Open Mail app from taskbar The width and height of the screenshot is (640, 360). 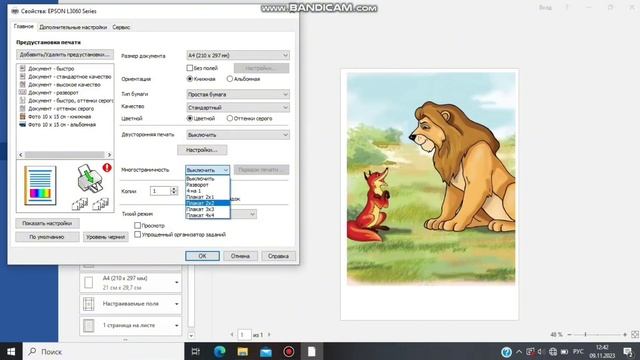pyautogui.click(x=266, y=351)
